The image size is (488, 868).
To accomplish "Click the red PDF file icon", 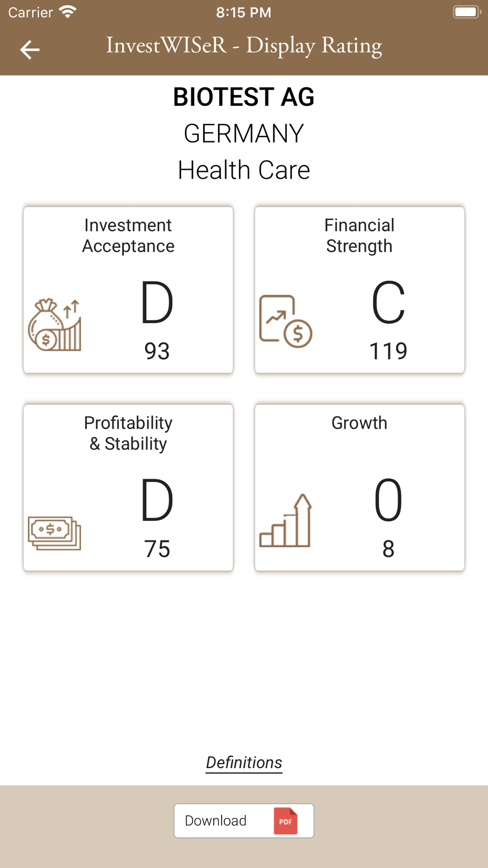I will (285, 821).
